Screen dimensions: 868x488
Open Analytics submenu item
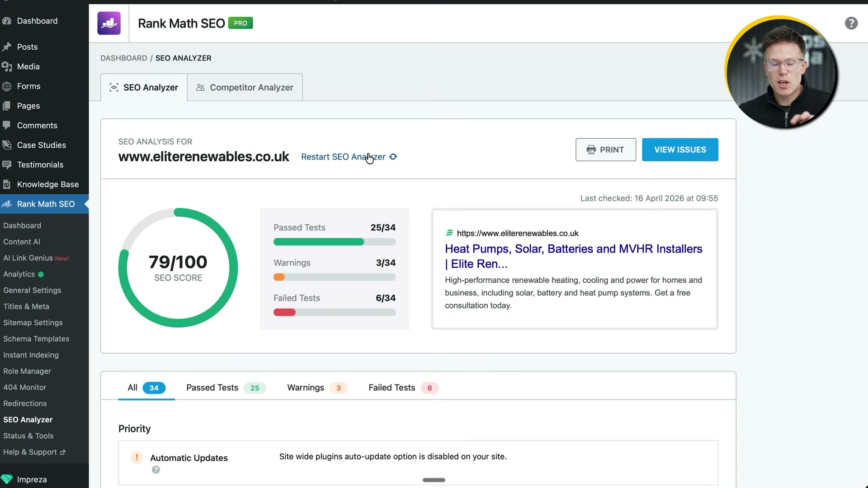tap(24, 274)
